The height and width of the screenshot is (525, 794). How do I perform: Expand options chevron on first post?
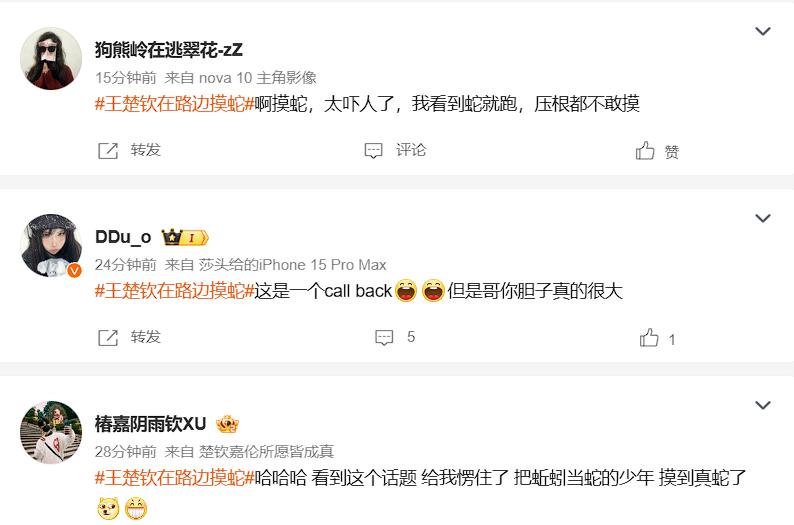(x=763, y=31)
